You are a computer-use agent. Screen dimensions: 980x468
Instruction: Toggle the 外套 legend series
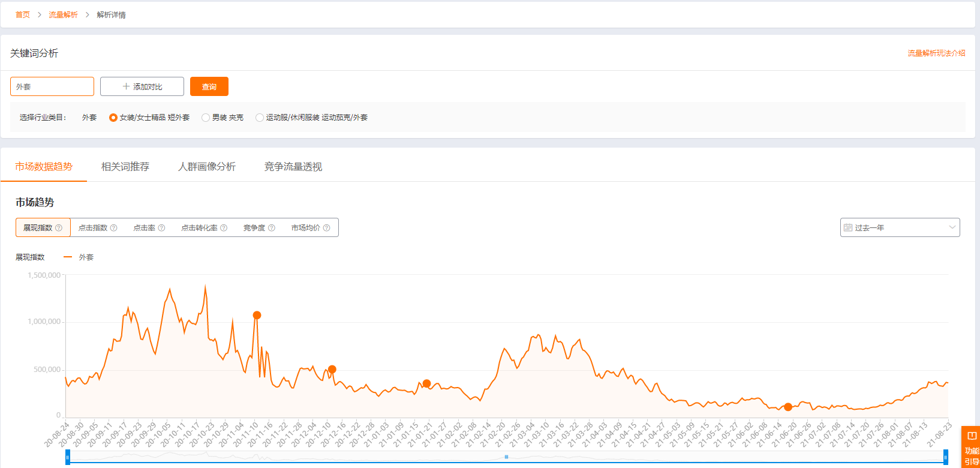tap(79, 257)
